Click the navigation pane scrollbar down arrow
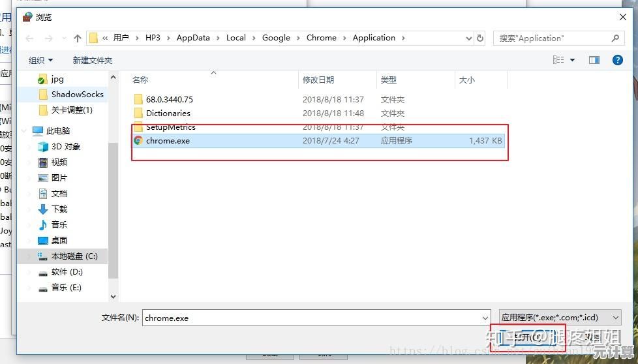The image size is (638, 364). [x=113, y=297]
